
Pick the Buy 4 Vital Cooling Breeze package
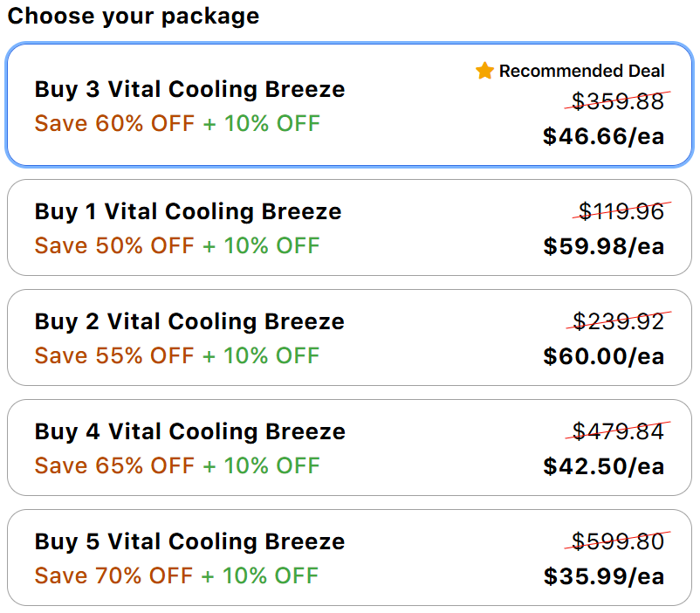(x=349, y=447)
